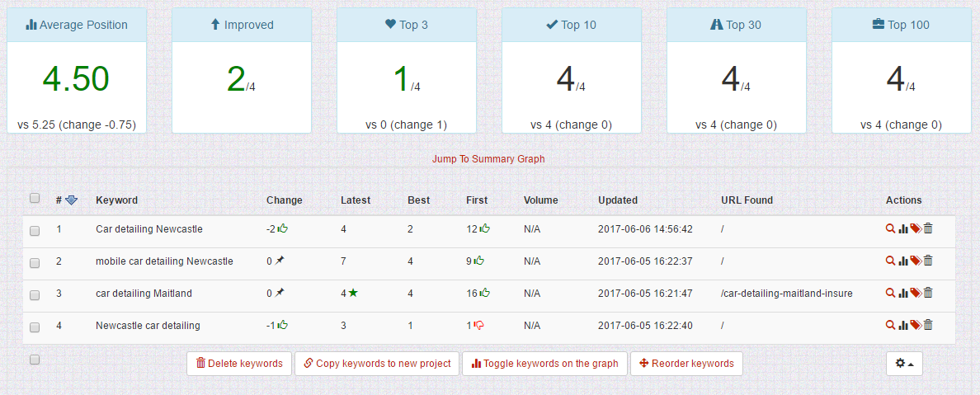Click Delete keywords button

click(238, 363)
